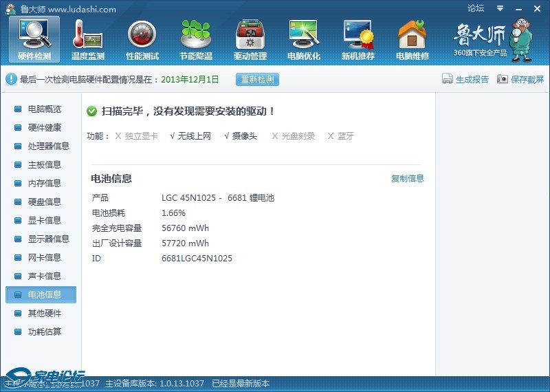Viewport: 550px width, 392px height.
Task: Open the 温度监测 temperature monitor
Action: pyautogui.click(x=88, y=40)
